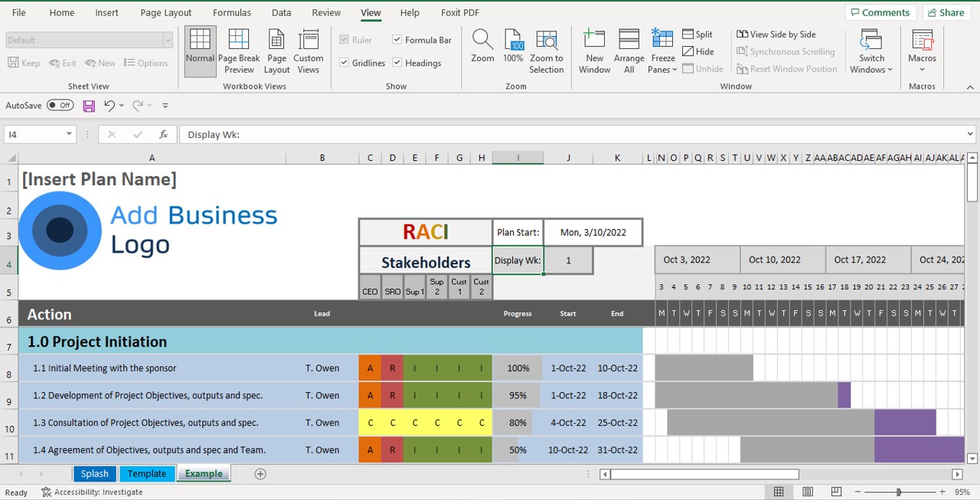The height and width of the screenshot is (500, 980).
Task: Switch to Normal view in status bar
Action: click(779, 492)
